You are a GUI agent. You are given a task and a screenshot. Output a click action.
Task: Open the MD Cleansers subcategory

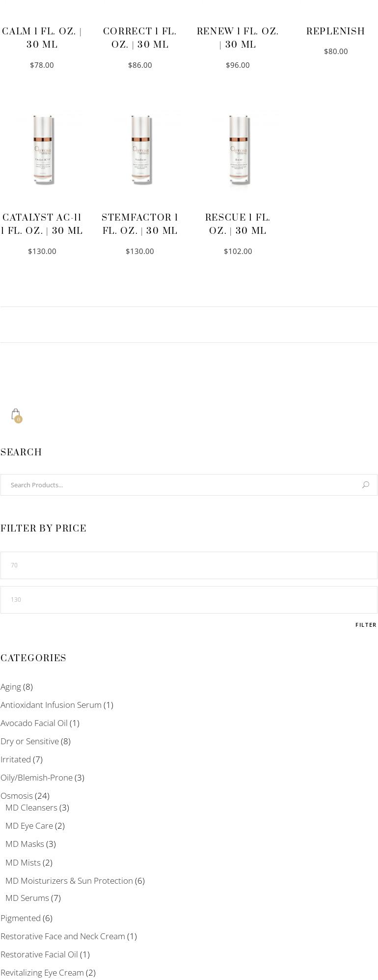coord(31,808)
